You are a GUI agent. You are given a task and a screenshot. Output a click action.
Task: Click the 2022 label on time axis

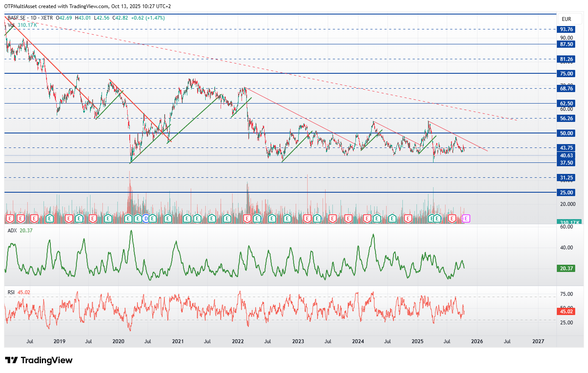pos(238,341)
